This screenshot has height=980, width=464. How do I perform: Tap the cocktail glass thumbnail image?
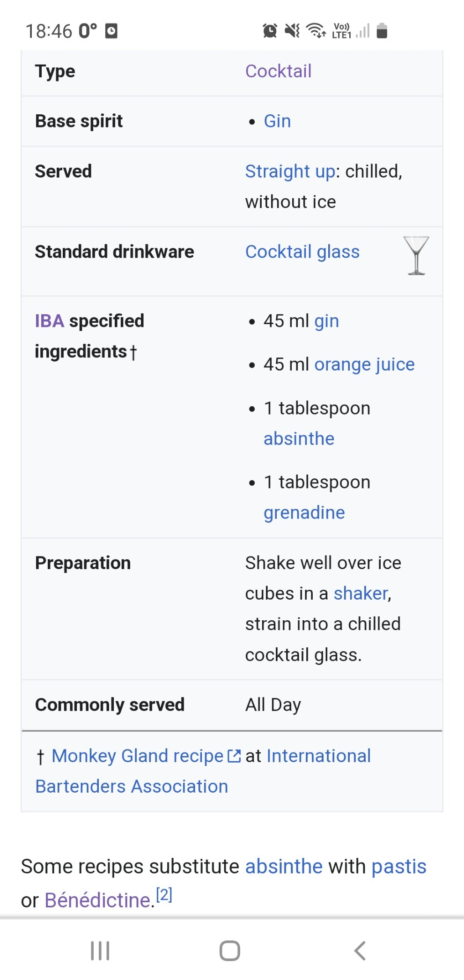[416, 255]
